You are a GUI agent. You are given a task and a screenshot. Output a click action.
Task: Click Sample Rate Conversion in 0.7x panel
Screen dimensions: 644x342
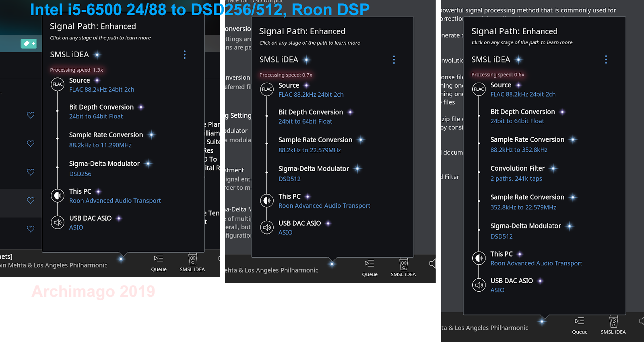coord(315,140)
